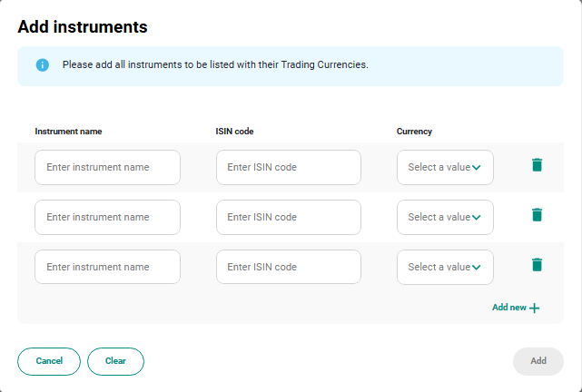The height and width of the screenshot is (392, 582).
Task: Click first row ISIN code field
Action: pos(288,167)
